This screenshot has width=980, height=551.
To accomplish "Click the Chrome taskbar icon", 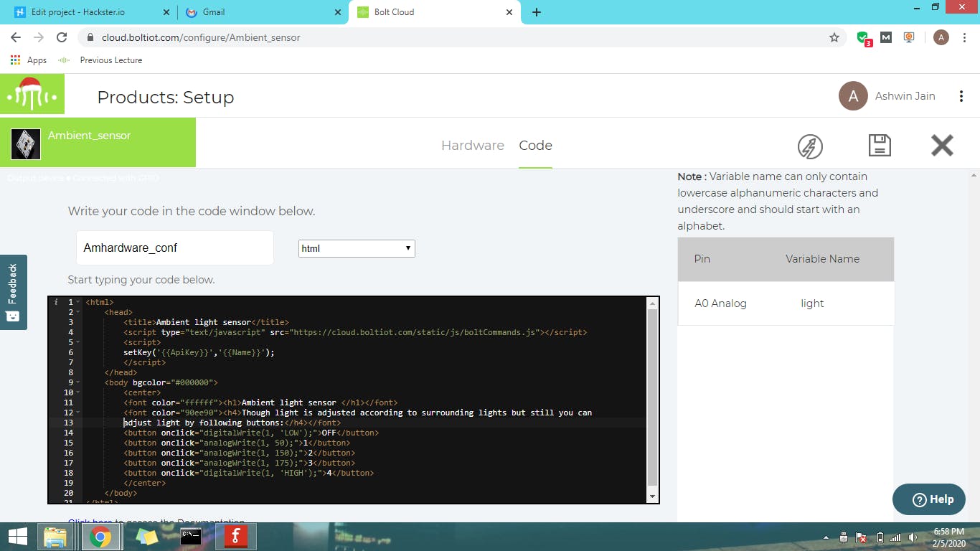I will click(x=100, y=537).
